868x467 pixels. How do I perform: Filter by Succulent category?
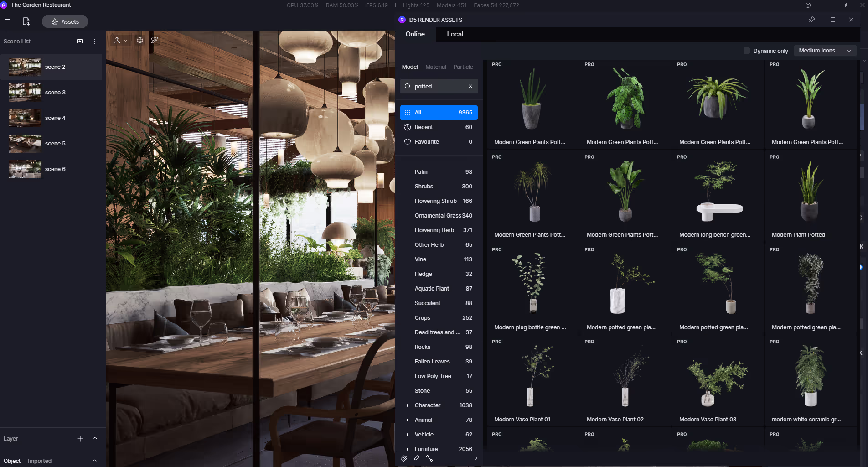click(x=439, y=303)
